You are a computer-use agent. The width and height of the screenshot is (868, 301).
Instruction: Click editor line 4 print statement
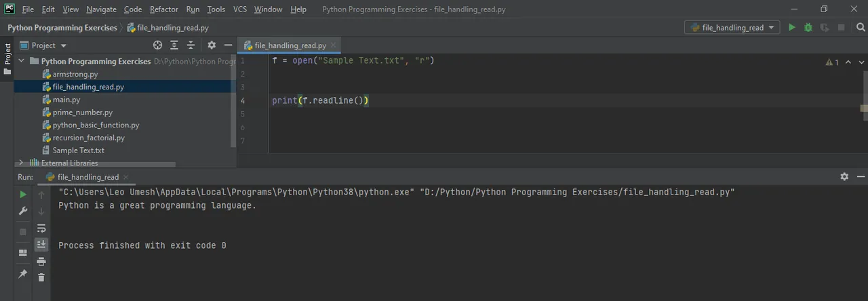point(320,100)
